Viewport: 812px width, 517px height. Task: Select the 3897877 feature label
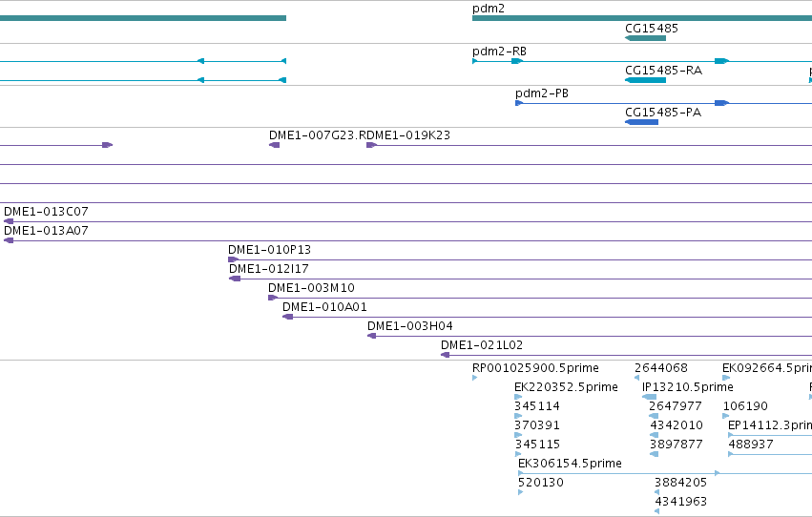(x=677, y=445)
